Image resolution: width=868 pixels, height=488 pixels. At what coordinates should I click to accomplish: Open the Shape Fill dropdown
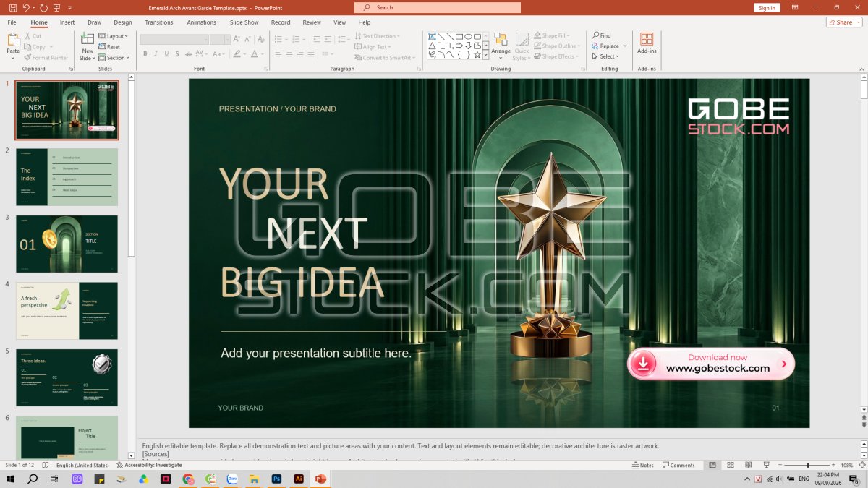(552, 35)
